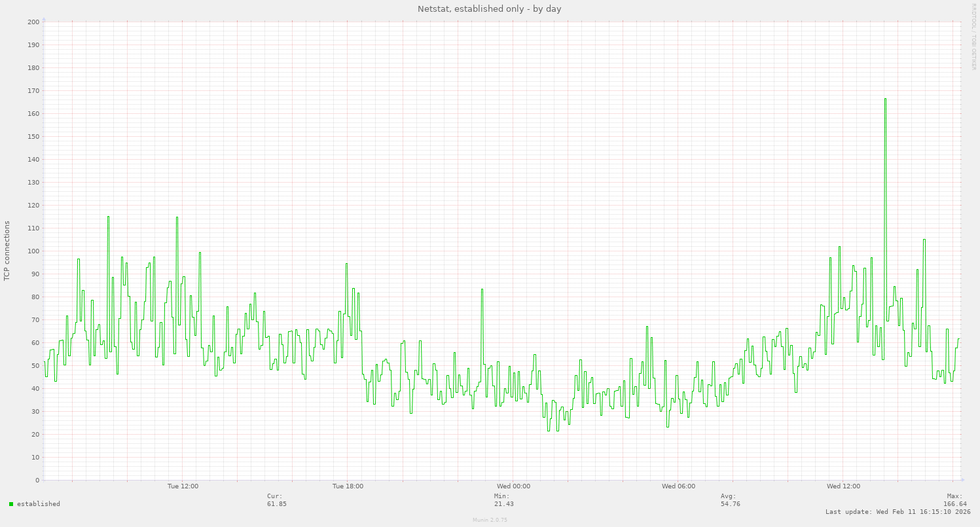Click the tallest spike peak near 166 connections

pyautogui.click(x=885, y=100)
